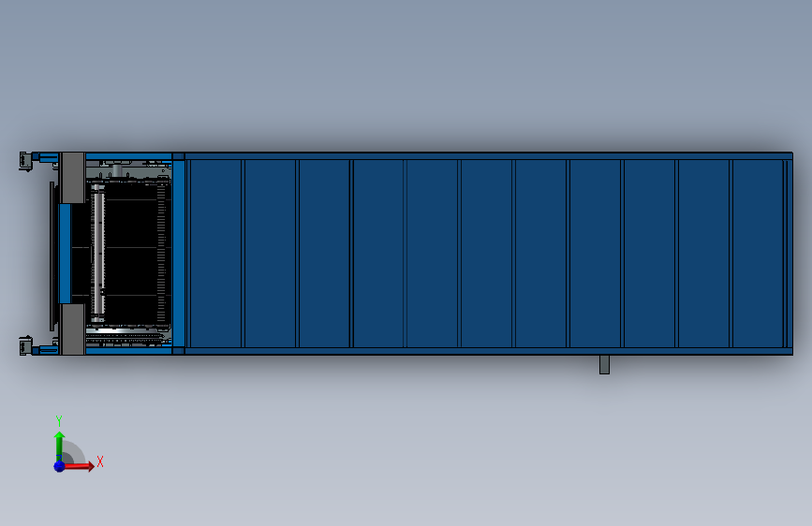Image resolution: width=812 pixels, height=526 pixels.
Task: Select the lower gray block at the conveyor's left end
Action: 73,329
